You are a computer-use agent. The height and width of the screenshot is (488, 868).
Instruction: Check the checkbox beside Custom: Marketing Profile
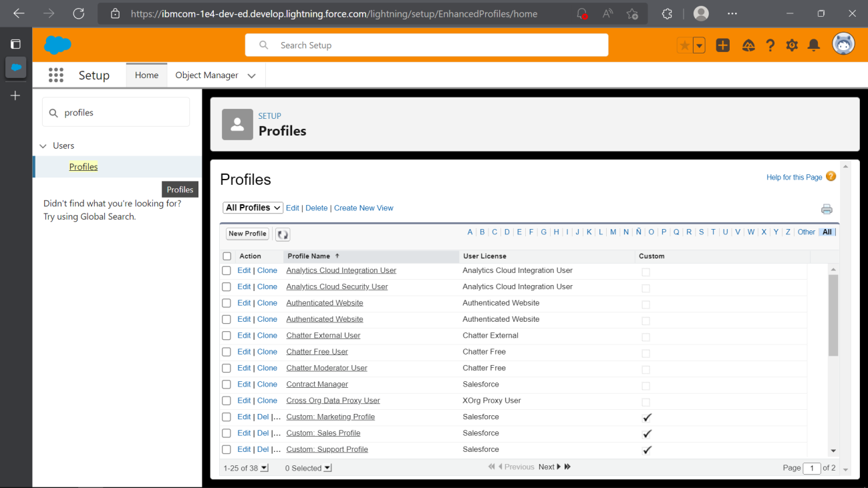point(226,418)
